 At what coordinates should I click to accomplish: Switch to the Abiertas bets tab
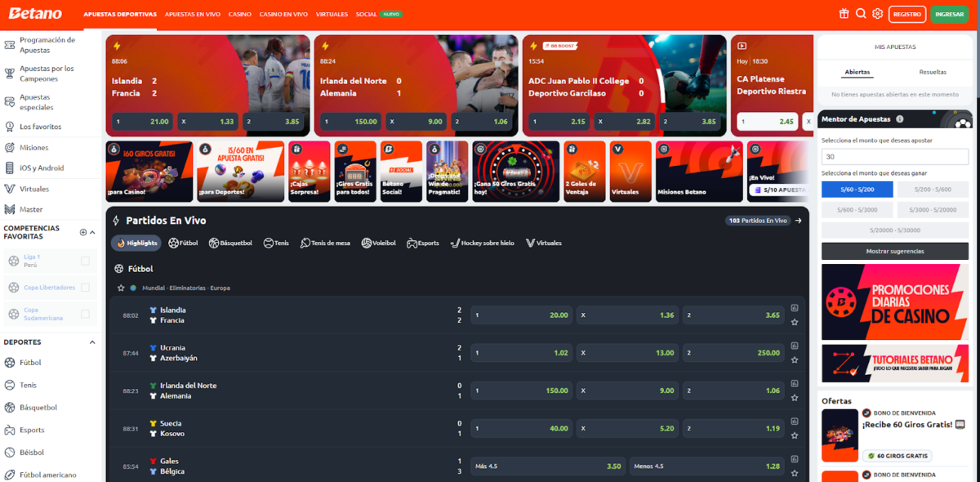pyautogui.click(x=857, y=72)
